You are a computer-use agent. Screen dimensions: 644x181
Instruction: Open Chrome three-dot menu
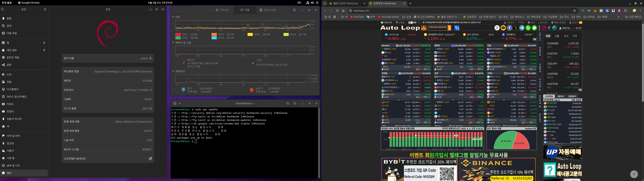coord(640,10)
